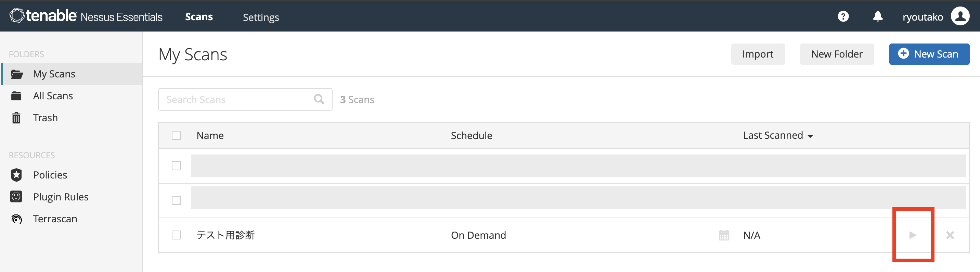This screenshot has width=980, height=272.
Task: Open the ryoutako account menu
Action: (x=923, y=17)
